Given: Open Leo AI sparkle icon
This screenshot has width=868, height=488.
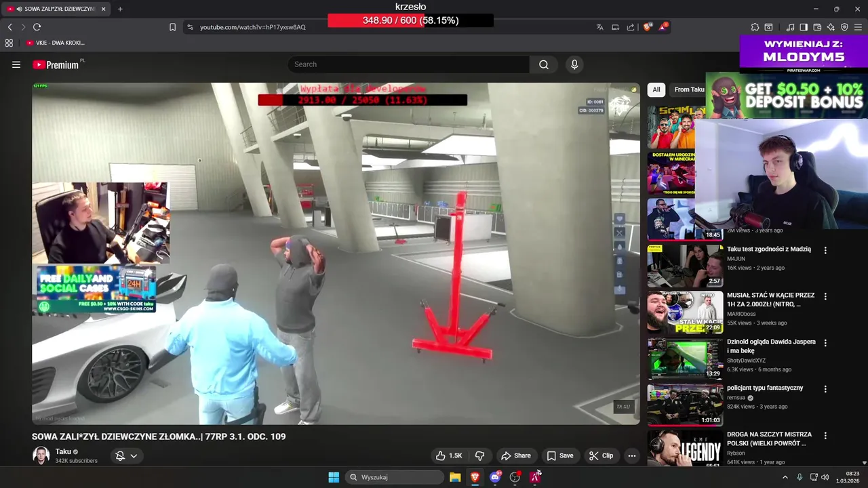Looking at the screenshot, I should point(831,27).
